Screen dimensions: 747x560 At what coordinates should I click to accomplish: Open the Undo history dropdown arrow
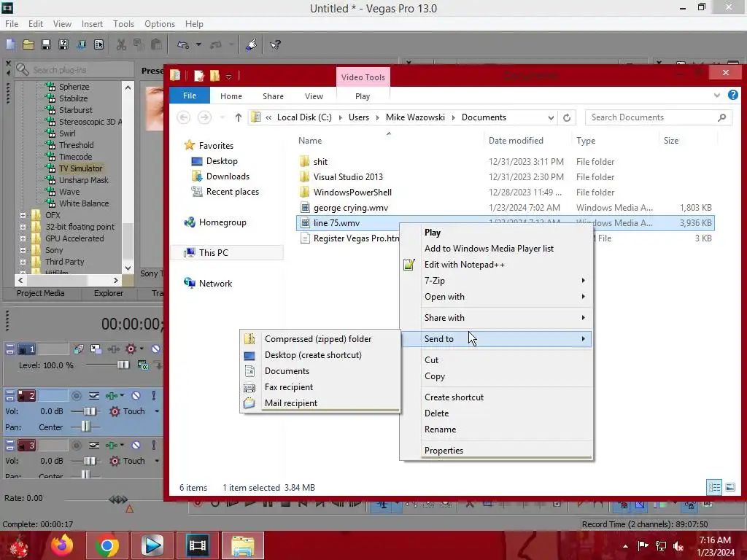198,44
